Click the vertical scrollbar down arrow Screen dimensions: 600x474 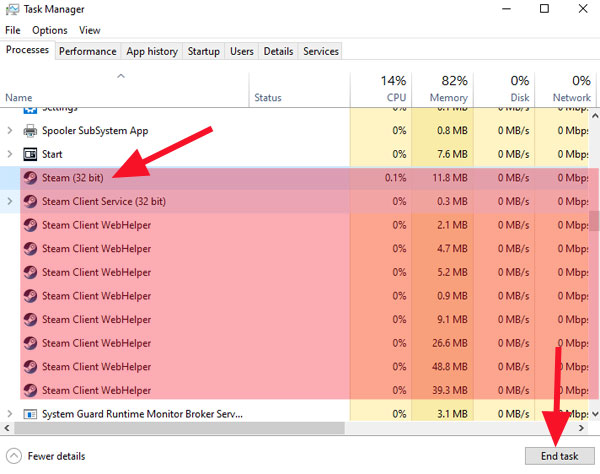[x=595, y=414]
